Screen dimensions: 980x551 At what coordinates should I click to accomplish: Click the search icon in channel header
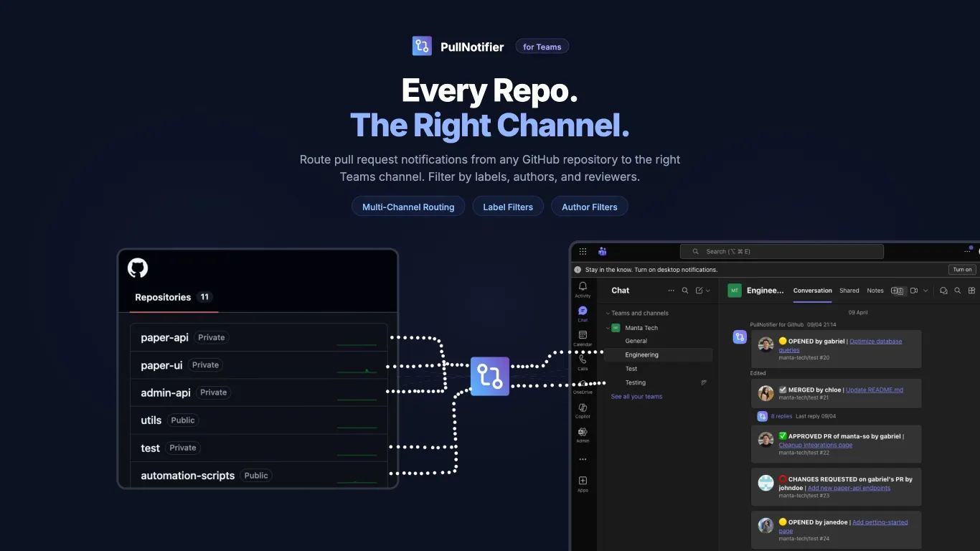click(957, 291)
